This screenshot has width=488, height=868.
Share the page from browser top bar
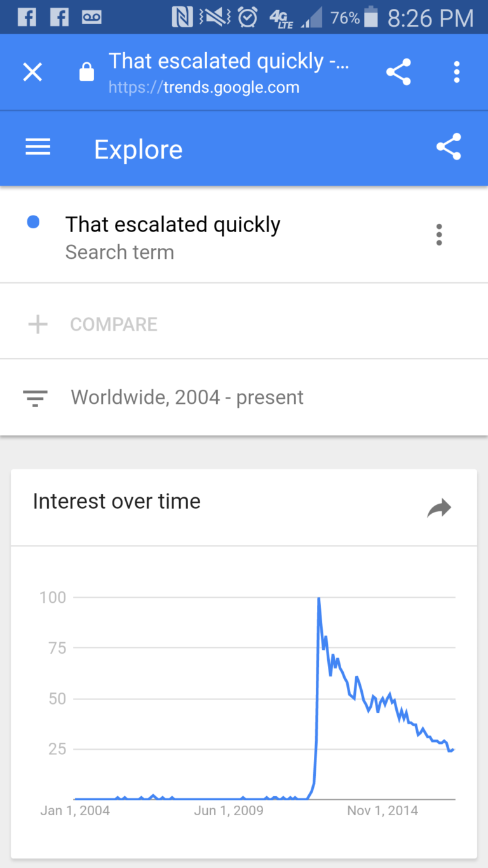pyautogui.click(x=398, y=72)
